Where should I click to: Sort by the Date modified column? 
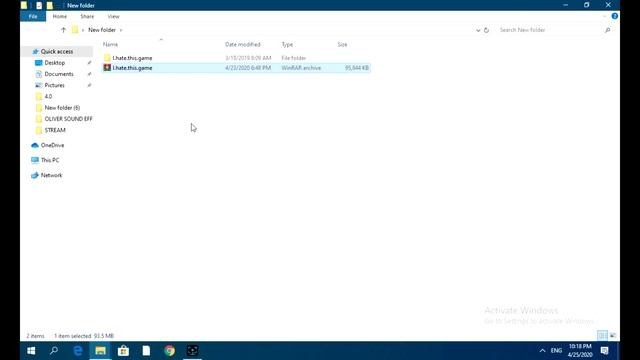point(242,44)
